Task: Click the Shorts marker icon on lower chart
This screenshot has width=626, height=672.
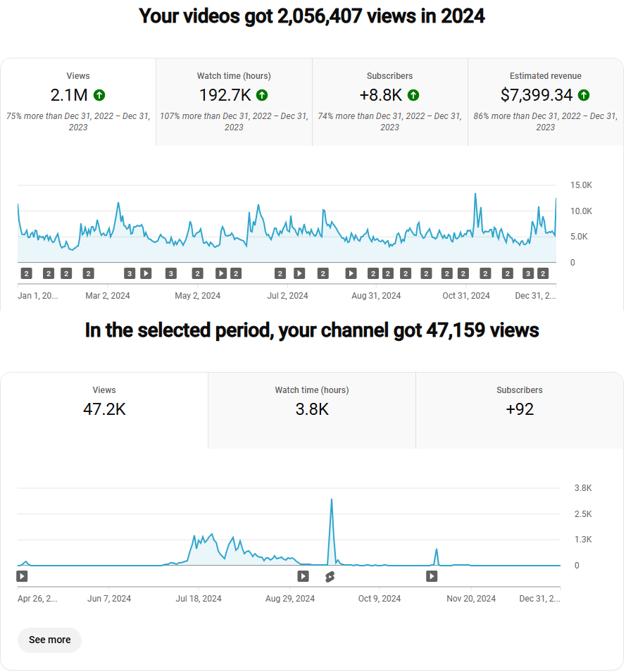Action: [x=330, y=577]
